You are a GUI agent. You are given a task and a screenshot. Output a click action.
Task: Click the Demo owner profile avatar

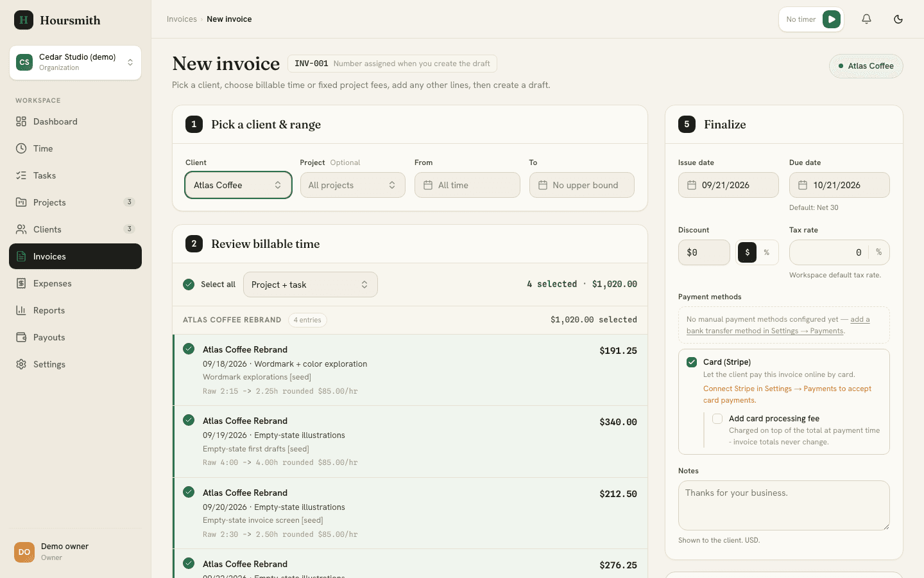[24, 552]
